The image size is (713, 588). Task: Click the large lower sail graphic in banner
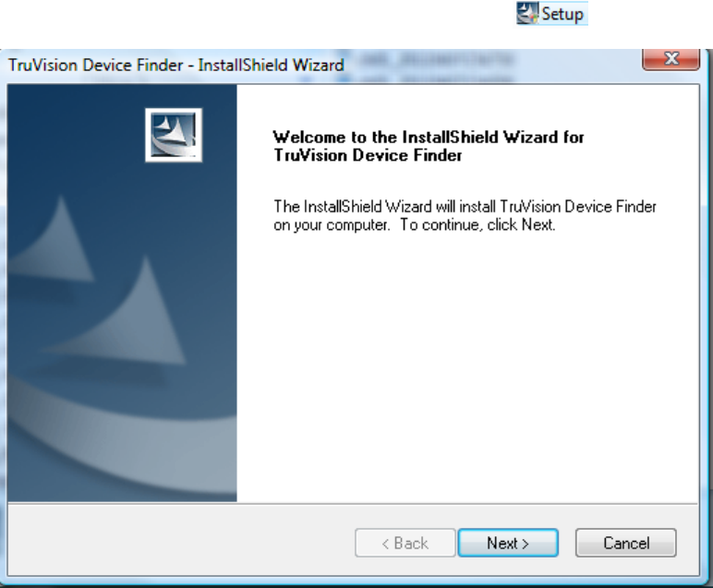click(129, 318)
